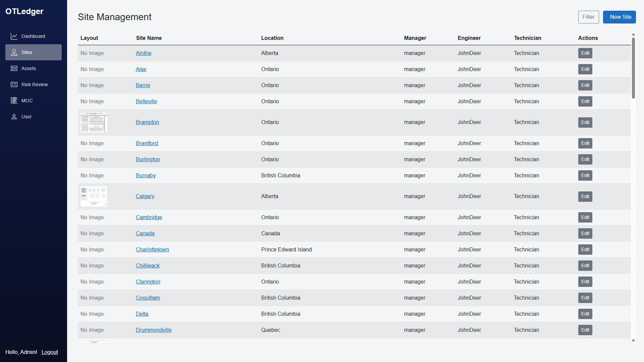Open MOC using its list icon
644x362 pixels.
pyautogui.click(x=14, y=100)
